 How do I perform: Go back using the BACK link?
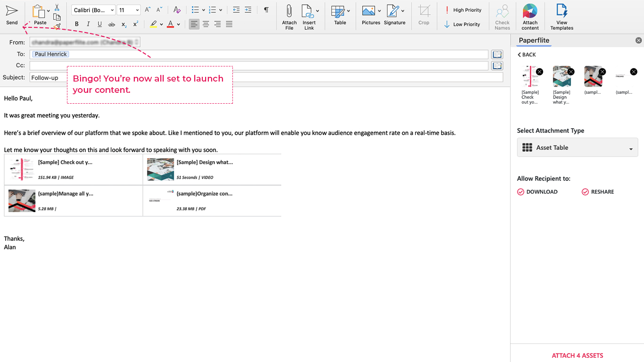527,55
